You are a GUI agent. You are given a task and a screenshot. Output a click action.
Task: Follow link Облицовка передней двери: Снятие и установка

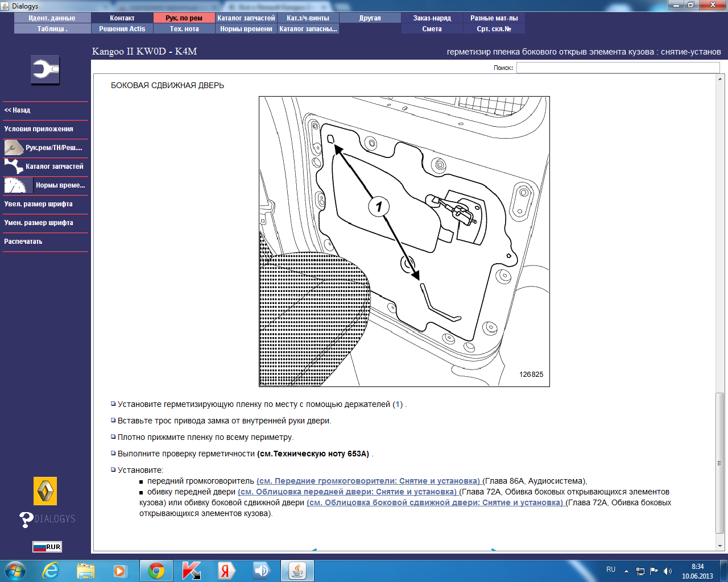[x=348, y=492]
